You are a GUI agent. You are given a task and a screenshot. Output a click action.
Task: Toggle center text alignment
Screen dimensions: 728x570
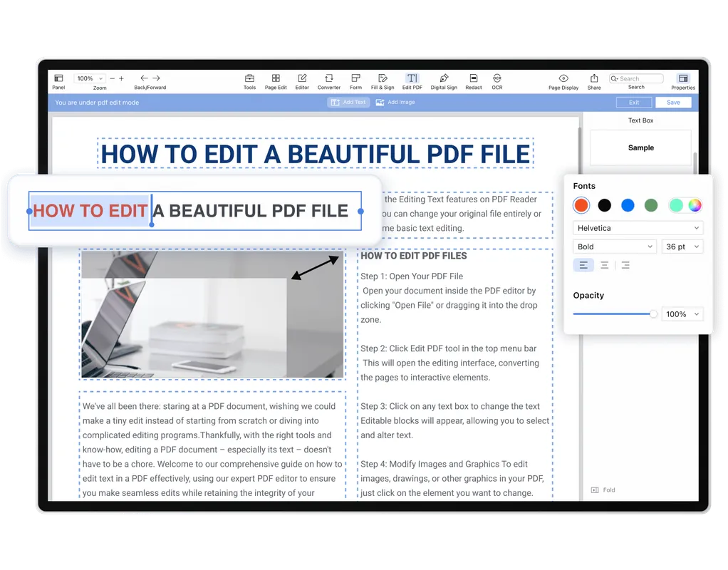[x=604, y=264]
